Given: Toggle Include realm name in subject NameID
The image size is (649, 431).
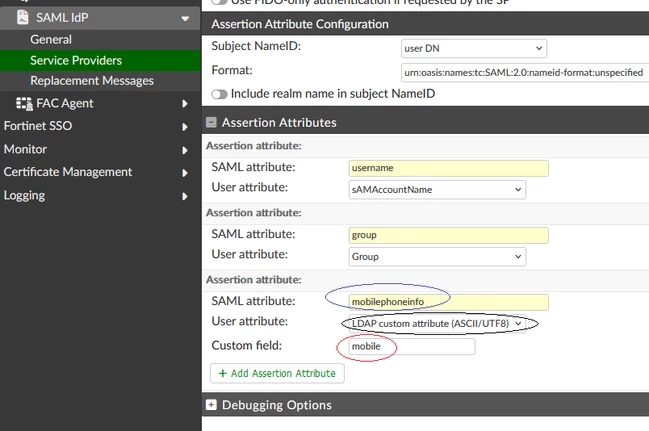Looking at the screenshot, I should coord(219,94).
